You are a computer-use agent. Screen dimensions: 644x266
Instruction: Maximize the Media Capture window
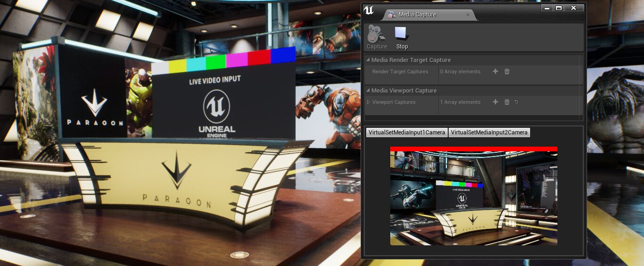(x=559, y=8)
